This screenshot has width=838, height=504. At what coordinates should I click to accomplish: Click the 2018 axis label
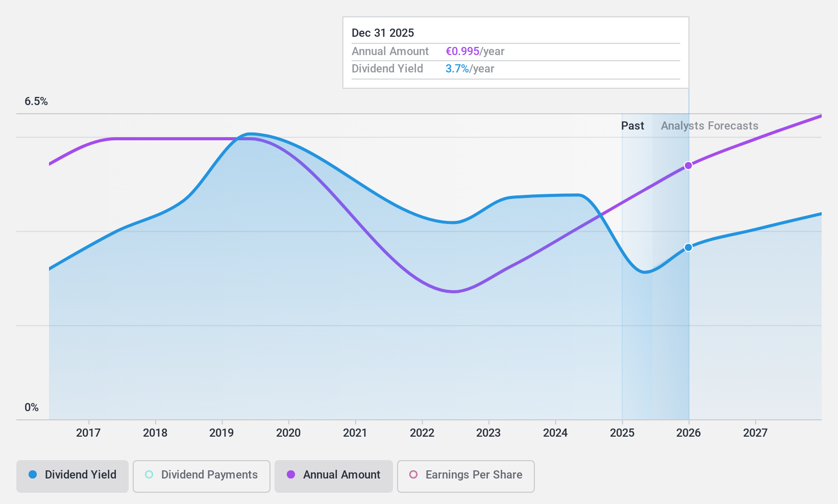click(x=155, y=433)
